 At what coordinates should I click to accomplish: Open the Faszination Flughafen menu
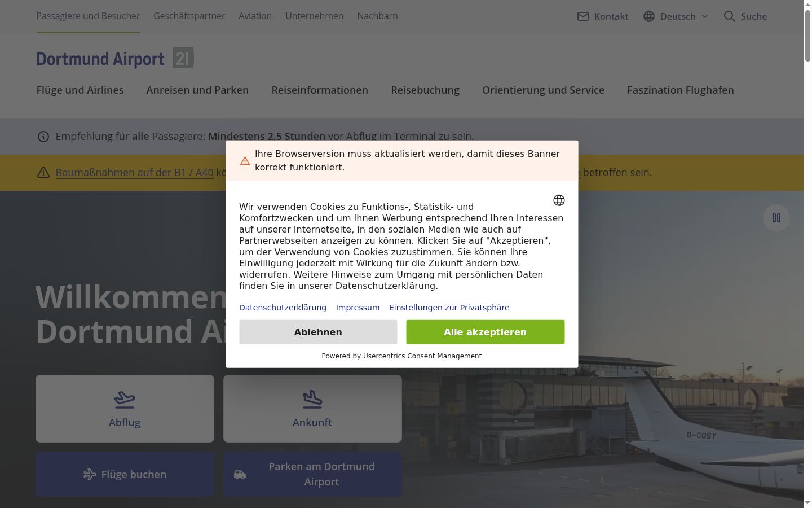coord(681,90)
